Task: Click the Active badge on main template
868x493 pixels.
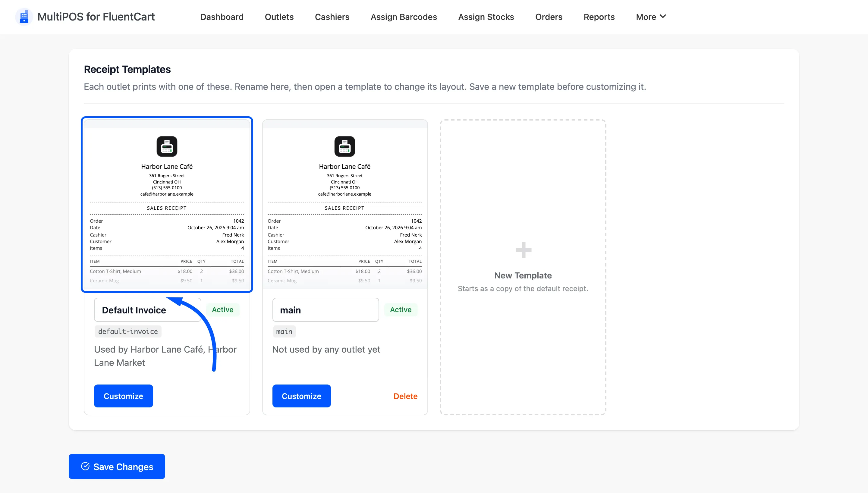Action: 401,309
